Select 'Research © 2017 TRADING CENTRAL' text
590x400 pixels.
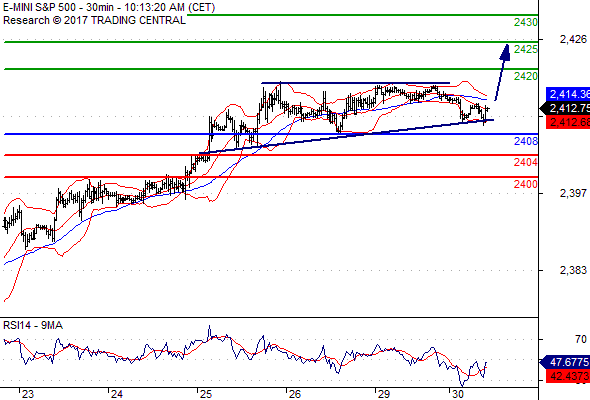coord(94,20)
